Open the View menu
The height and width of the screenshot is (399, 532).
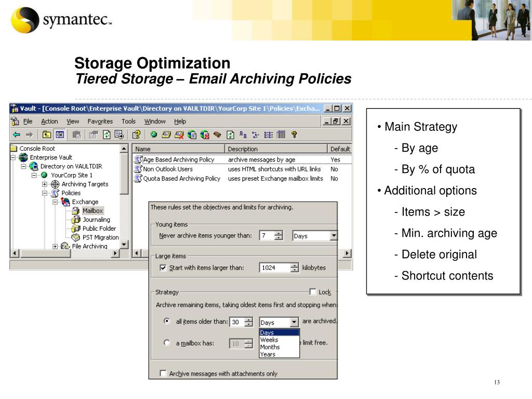pyautogui.click(x=73, y=122)
